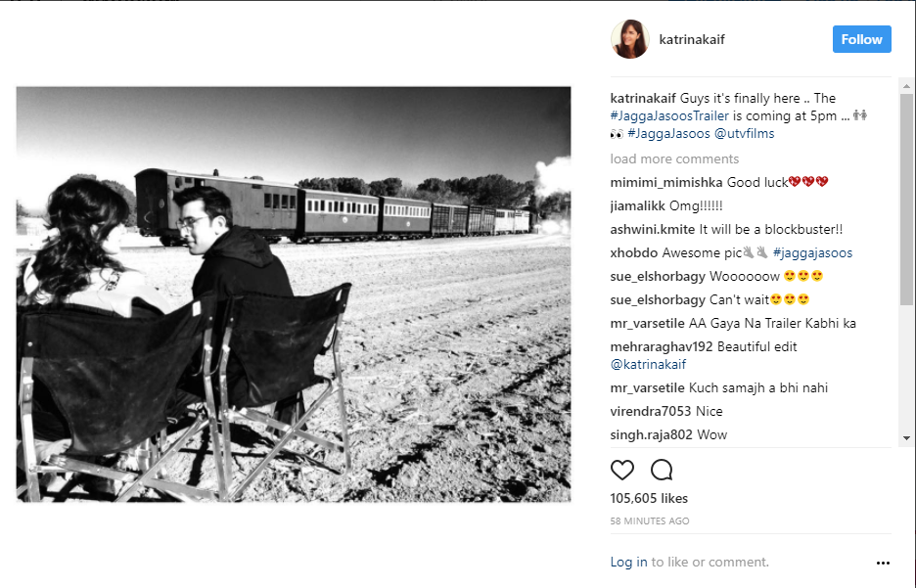
Task: Open comments via the speech bubble icon
Action: 662,470
